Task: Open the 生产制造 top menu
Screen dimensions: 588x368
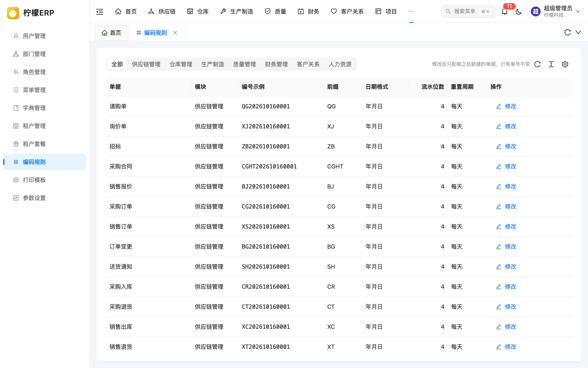Action: pyautogui.click(x=237, y=11)
